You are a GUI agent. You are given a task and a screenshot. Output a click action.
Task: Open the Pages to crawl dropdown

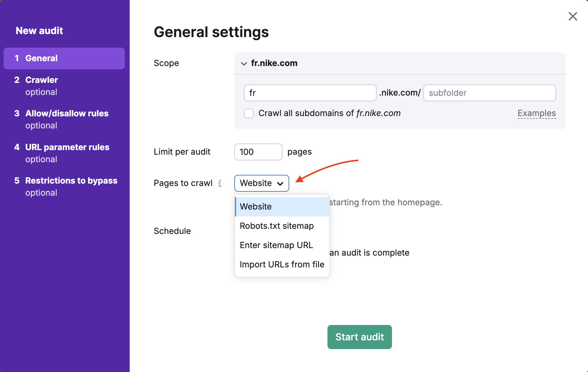click(261, 183)
